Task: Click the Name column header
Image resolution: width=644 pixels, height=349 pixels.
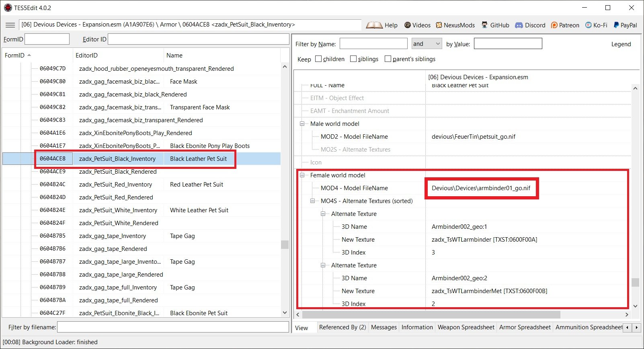Action: tap(222, 55)
